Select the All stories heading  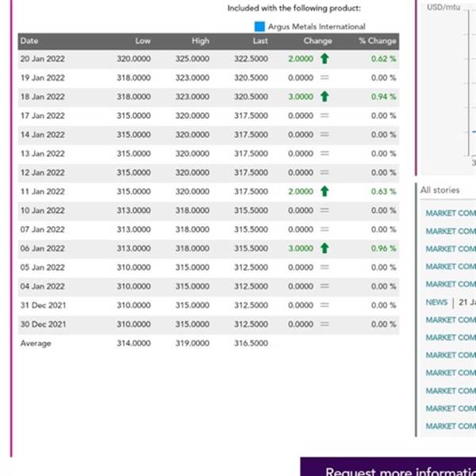440,190
